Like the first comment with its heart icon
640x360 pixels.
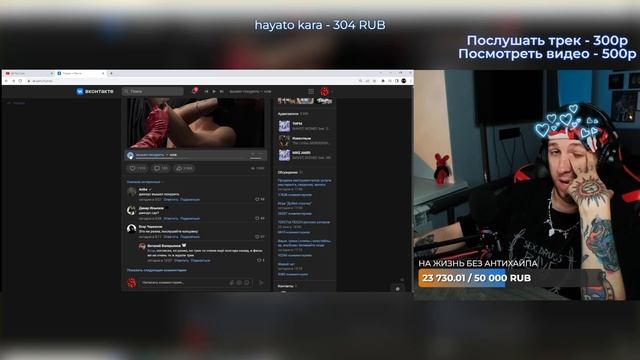point(258,199)
